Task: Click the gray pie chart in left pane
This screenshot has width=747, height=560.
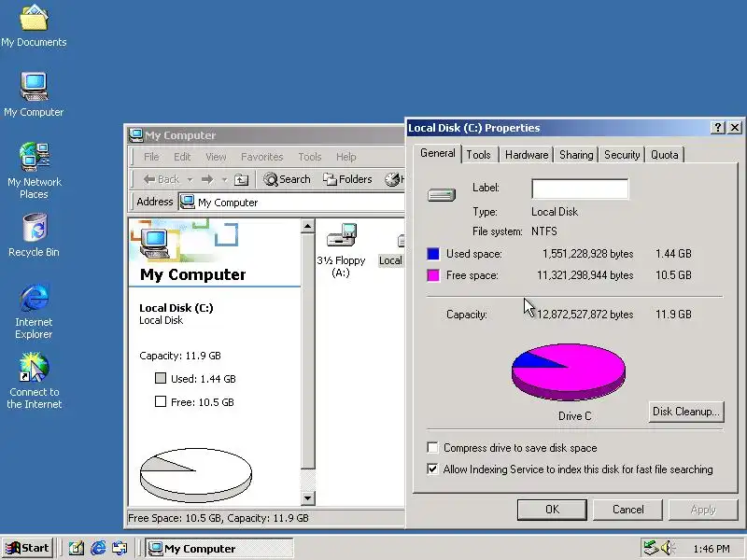Action: click(196, 475)
